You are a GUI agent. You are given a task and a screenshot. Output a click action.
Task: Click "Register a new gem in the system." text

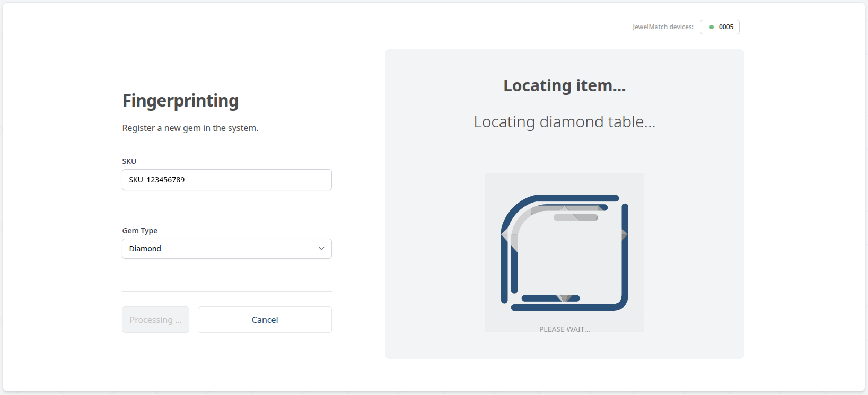[x=190, y=128]
